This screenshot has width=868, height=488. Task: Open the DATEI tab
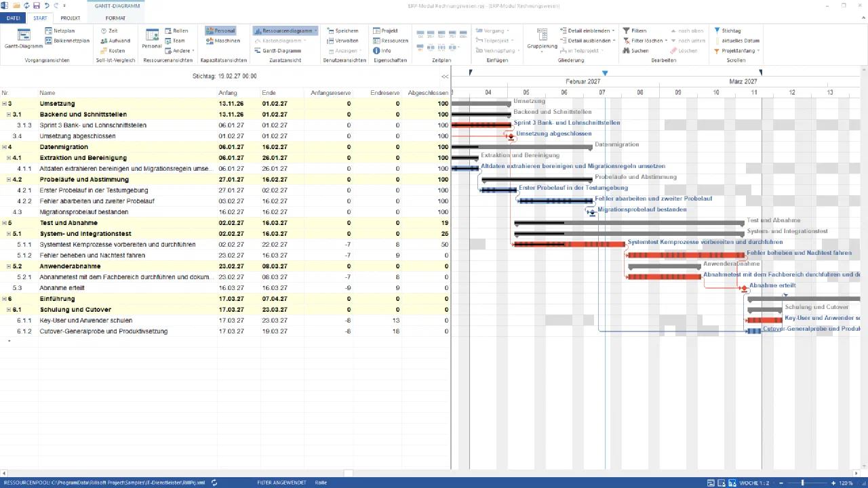(14, 18)
